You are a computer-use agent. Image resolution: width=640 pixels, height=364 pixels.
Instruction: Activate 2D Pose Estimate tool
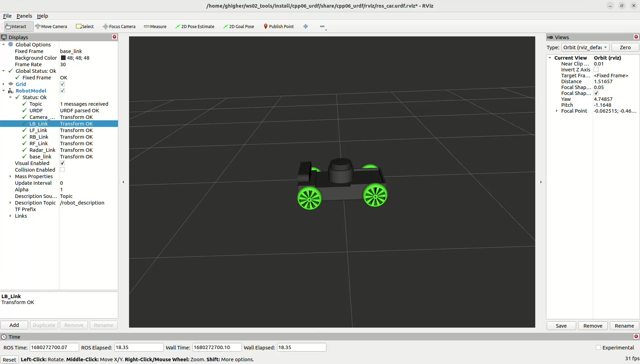click(x=195, y=26)
